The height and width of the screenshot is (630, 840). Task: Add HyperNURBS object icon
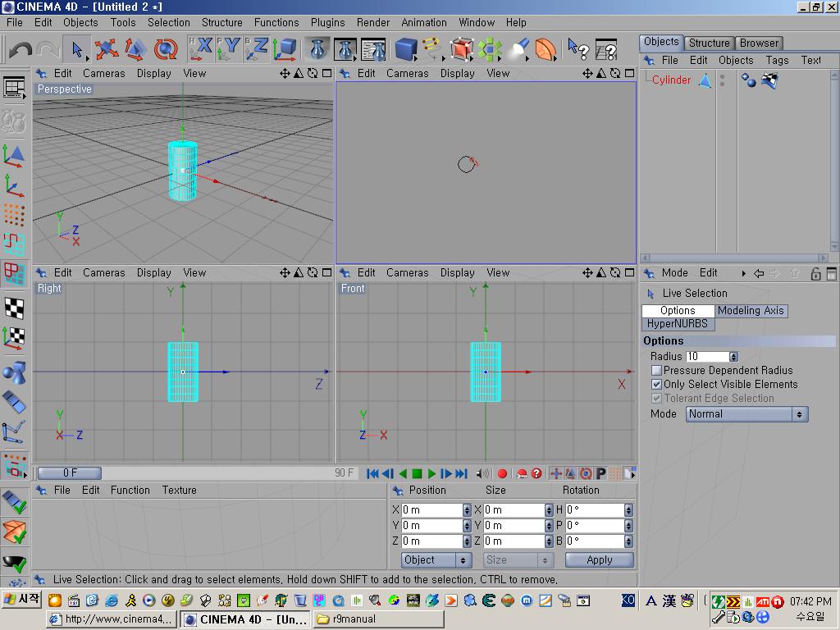461,48
